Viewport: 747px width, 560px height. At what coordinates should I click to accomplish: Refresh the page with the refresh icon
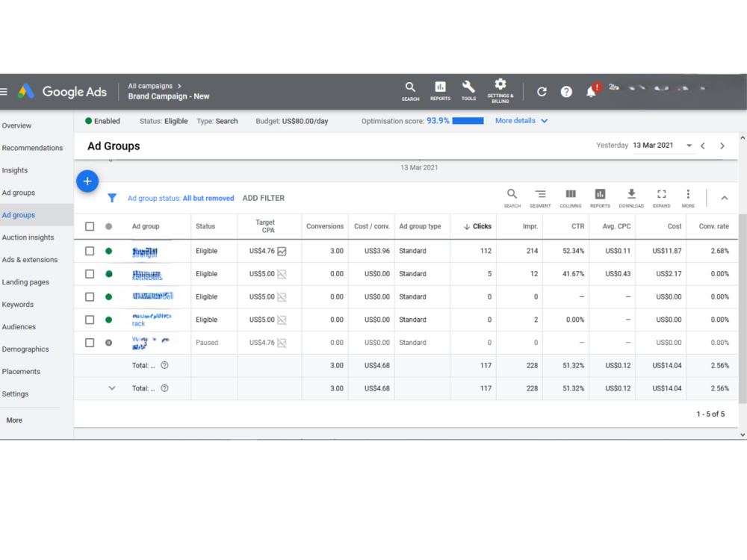tap(542, 91)
